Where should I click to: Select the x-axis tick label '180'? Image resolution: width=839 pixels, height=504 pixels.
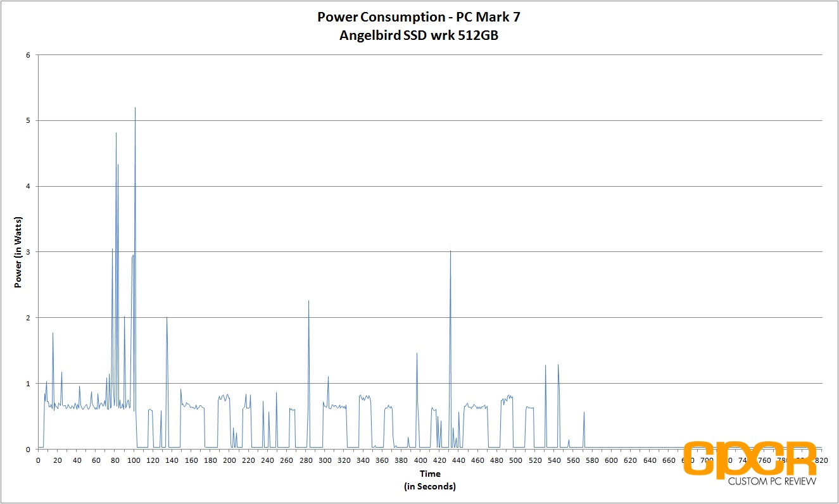(210, 460)
